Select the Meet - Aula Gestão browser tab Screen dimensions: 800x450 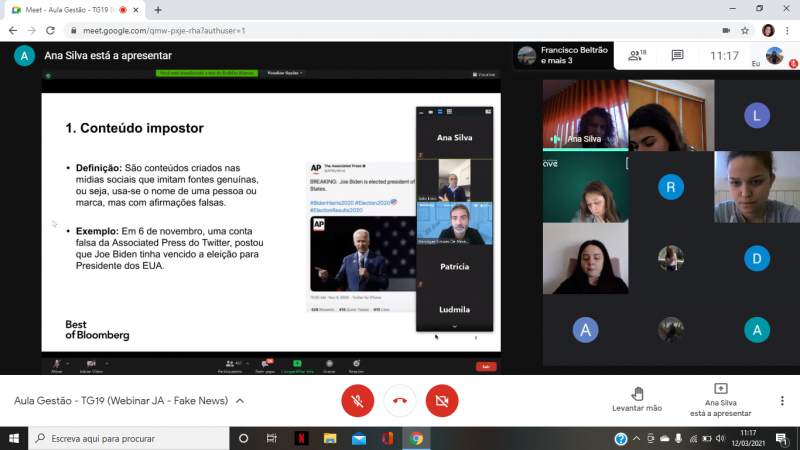(x=70, y=9)
